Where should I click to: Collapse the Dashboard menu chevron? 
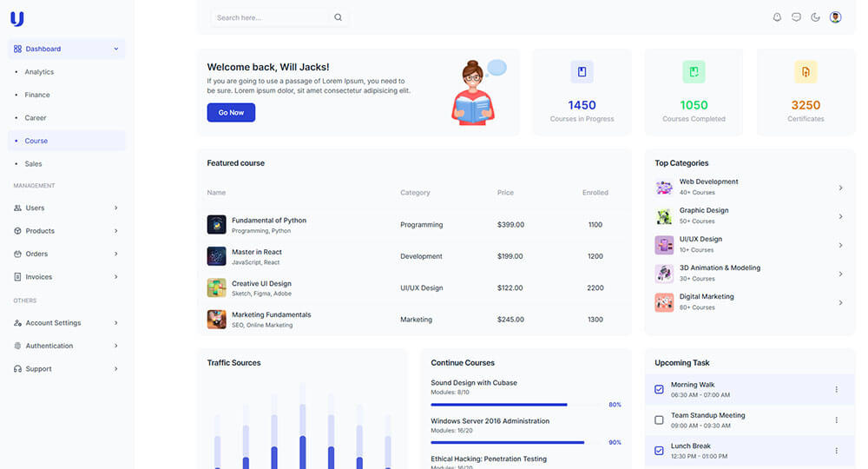(x=116, y=49)
